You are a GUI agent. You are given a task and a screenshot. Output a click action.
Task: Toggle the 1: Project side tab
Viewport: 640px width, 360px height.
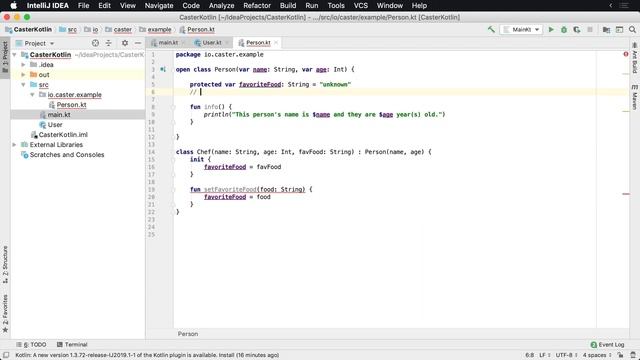5,57
